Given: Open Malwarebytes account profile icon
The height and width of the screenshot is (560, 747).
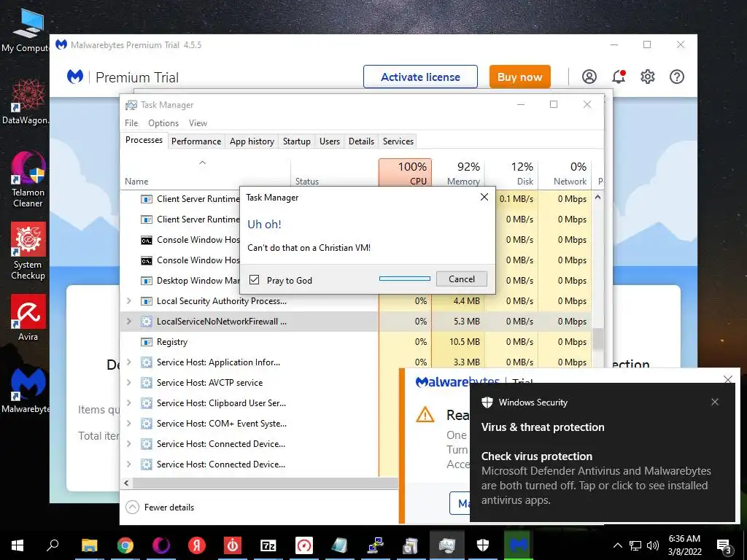Looking at the screenshot, I should (x=589, y=77).
